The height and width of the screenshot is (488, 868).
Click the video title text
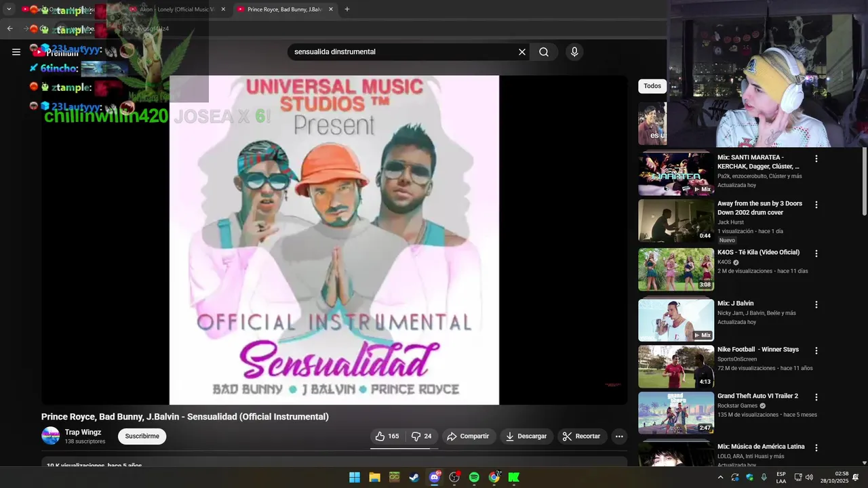(185, 417)
